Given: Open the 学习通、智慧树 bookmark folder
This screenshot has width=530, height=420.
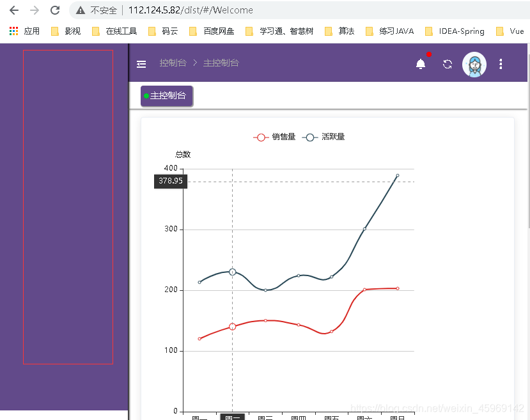Looking at the screenshot, I should click(279, 31).
